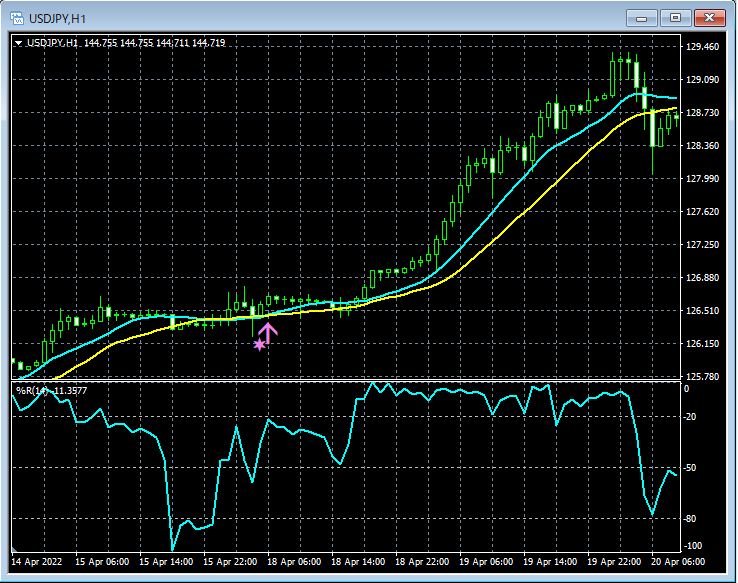Click the 18 Apr 22:00 time label
Screen dimensions: 738x583
tap(422, 562)
